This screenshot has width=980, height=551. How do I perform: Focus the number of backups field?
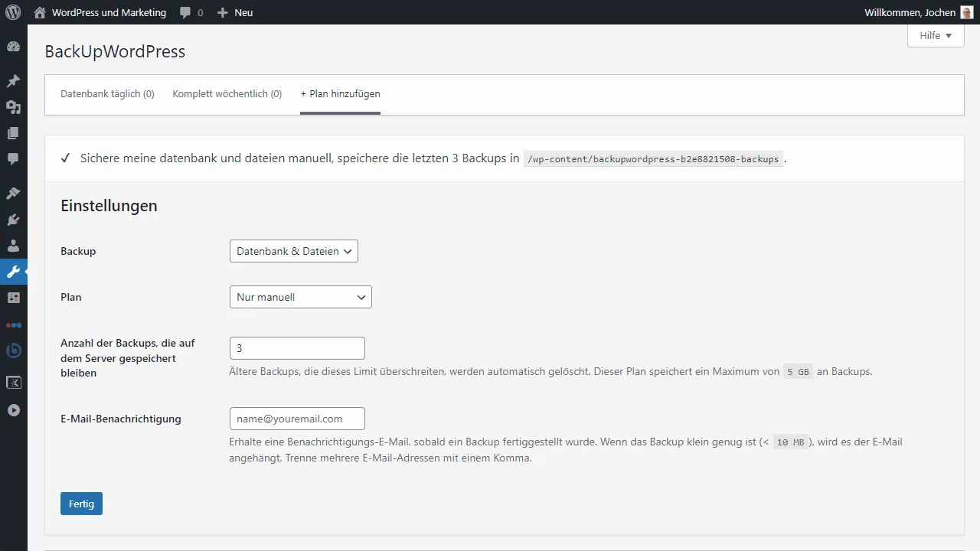click(x=297, y=348)
